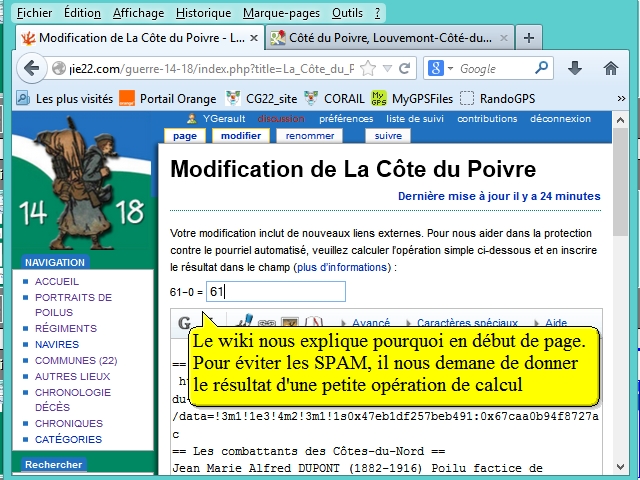640x480 pixels.
Task: Show more bookmarks with the chevron
Action: coord(621,98)
